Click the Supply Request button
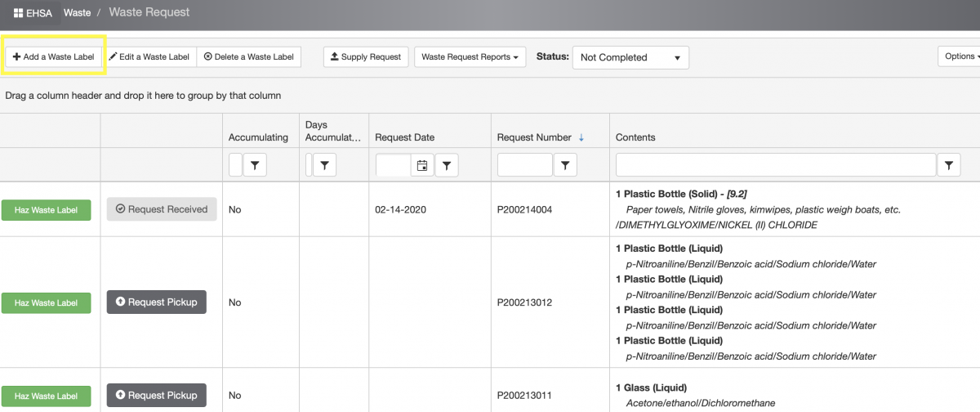Screen dimensions: 980x412 [365, 57]
